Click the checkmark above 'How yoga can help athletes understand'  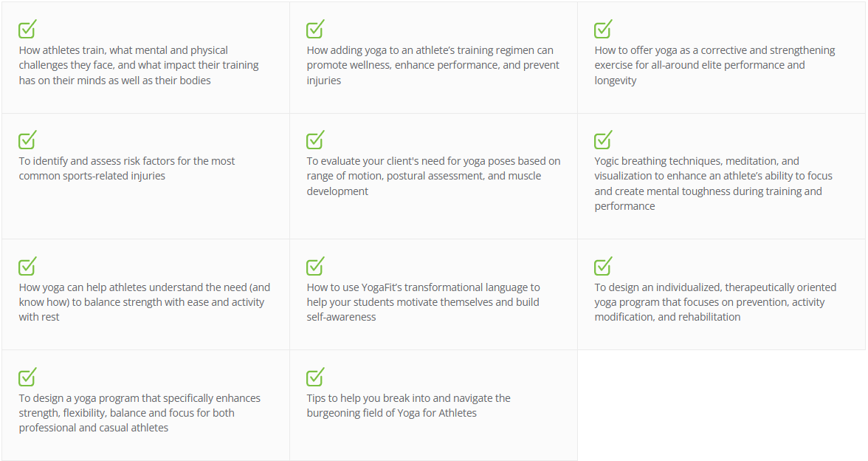(27, 266)
